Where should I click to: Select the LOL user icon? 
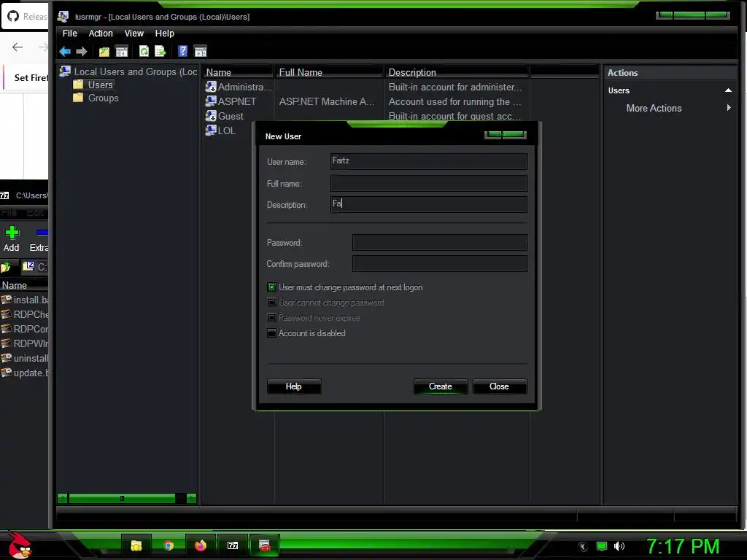pyautogui.click(x=211, y=130)
